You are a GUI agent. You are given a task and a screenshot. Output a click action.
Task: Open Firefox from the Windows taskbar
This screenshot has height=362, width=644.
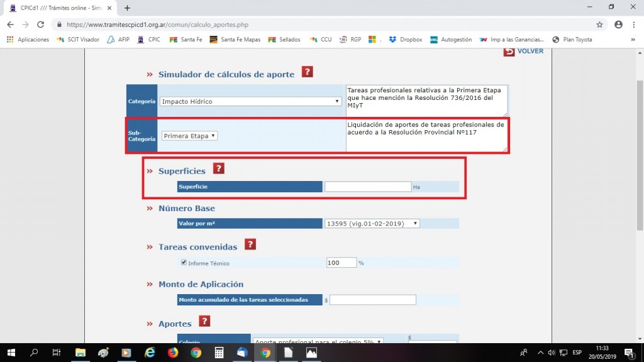click(173, 353)
